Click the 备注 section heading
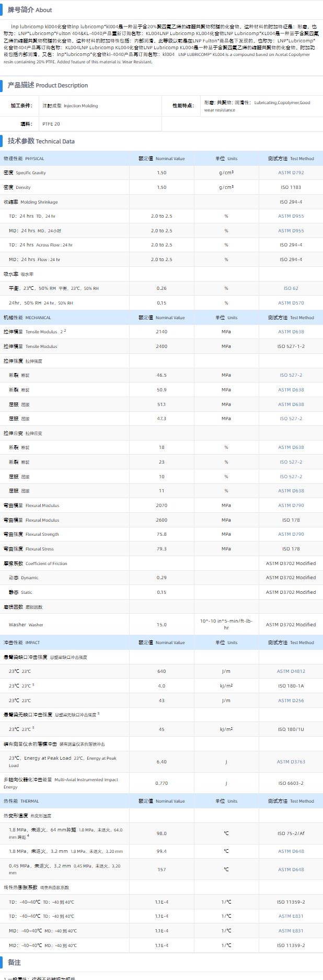Image resolution: width=323 pixels, height=980 pixels. pos(14,963)
